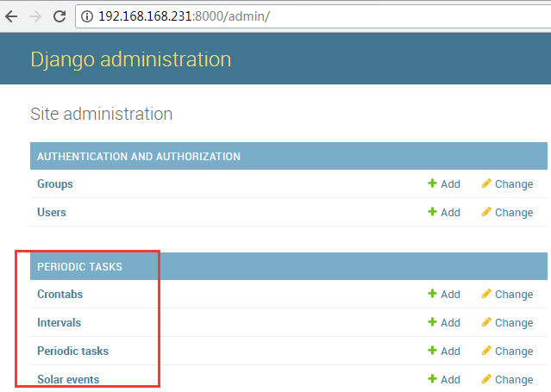Open the Django administration header link
The image size is (551, 392).
click(131, 59)
